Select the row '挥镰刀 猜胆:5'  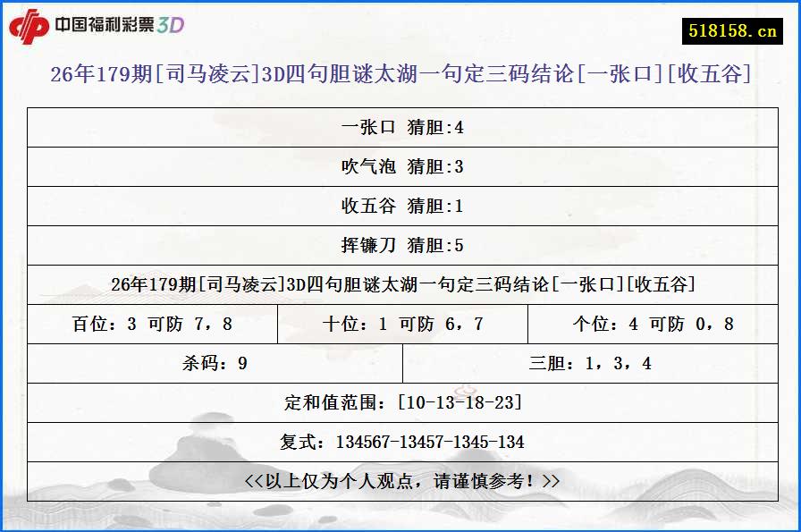tap(402, 245)
